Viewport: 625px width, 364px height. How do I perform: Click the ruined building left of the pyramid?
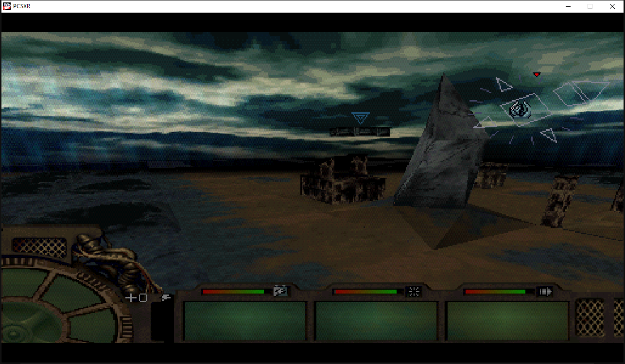[344, 180]
